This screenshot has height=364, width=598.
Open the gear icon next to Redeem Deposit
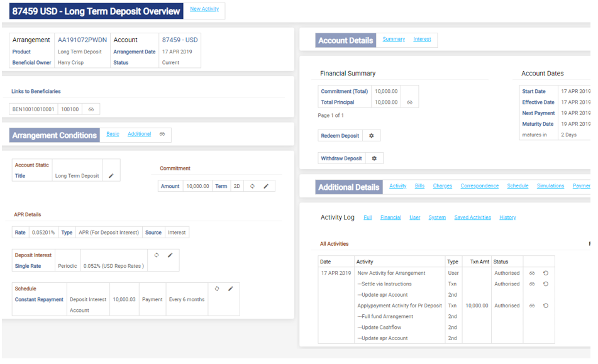[x=371, y=136]
